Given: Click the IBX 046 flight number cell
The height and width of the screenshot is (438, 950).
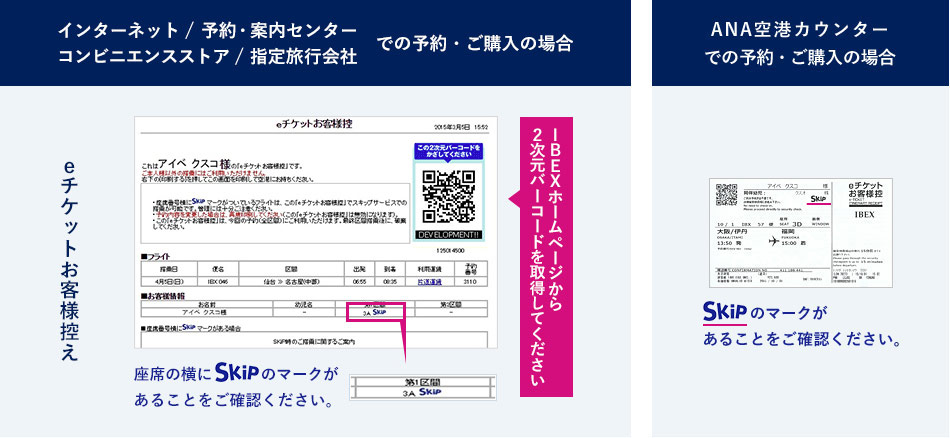Looking at the screenshot, I should (x=216, y=282).
